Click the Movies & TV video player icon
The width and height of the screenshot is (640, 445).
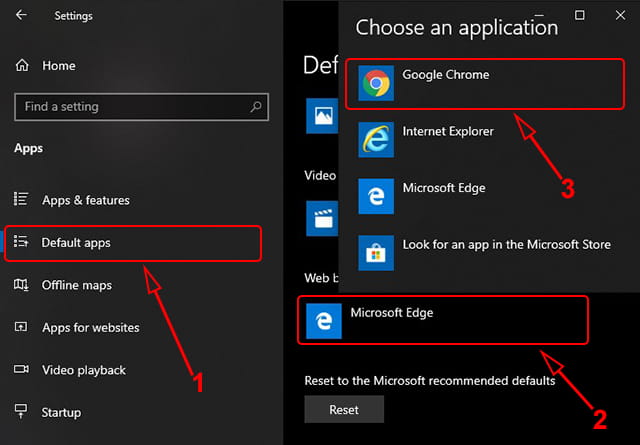click(x=322, y=218)
